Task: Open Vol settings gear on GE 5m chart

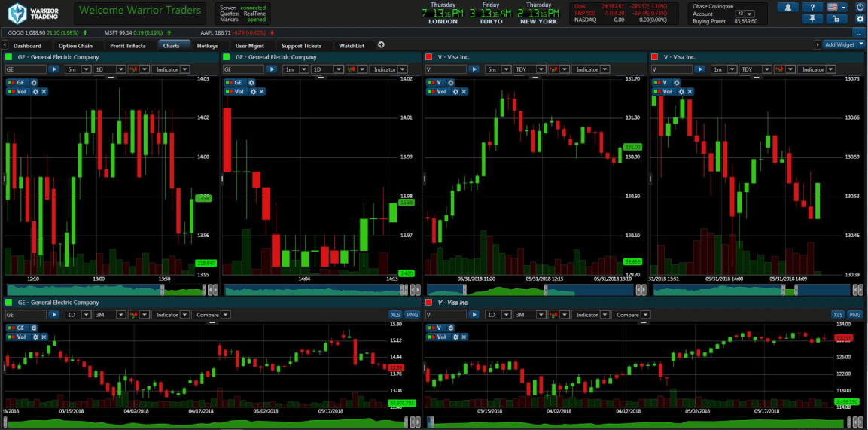Action: tap(37, 91)
